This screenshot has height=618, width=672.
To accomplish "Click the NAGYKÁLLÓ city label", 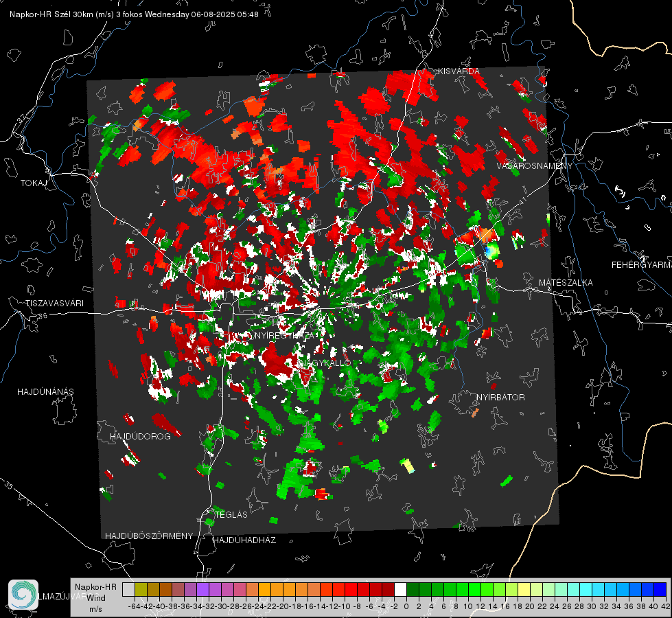I will pyautogui.click(x=325, y=363).
